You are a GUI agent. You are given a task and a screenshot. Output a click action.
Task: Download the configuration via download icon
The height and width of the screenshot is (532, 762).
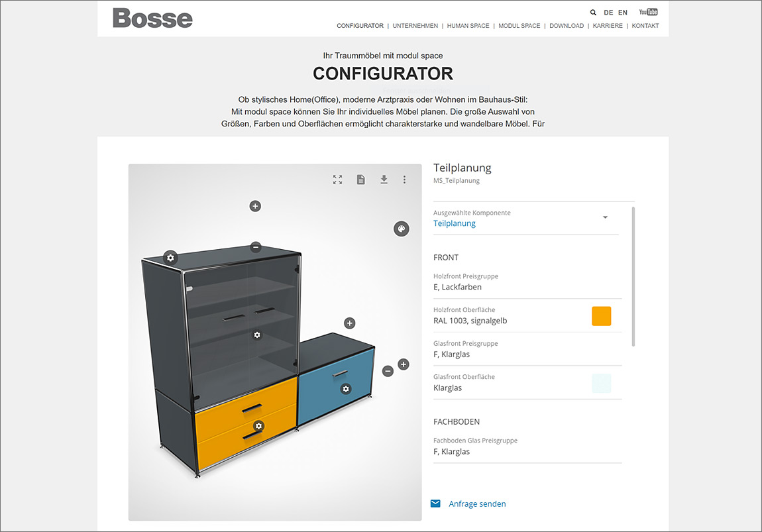[384, 180]
